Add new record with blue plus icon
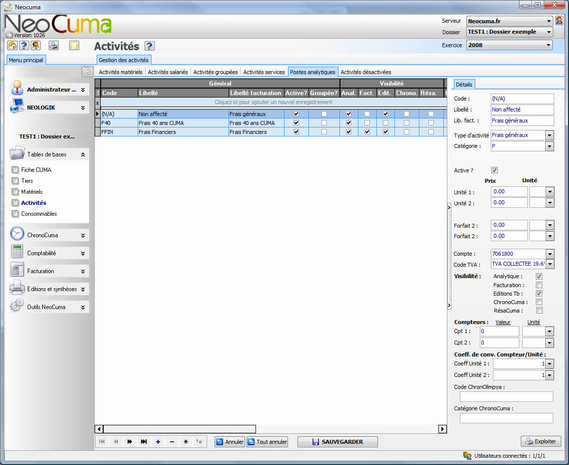The height and width of the screenshot is (465, 569). pyautogui.click(x=158, y=442)
